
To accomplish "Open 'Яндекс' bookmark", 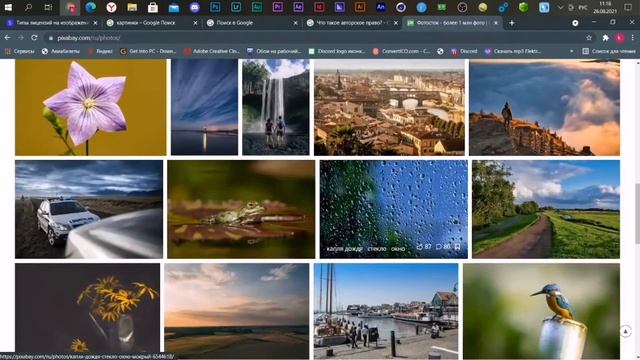I will (100, 51).
